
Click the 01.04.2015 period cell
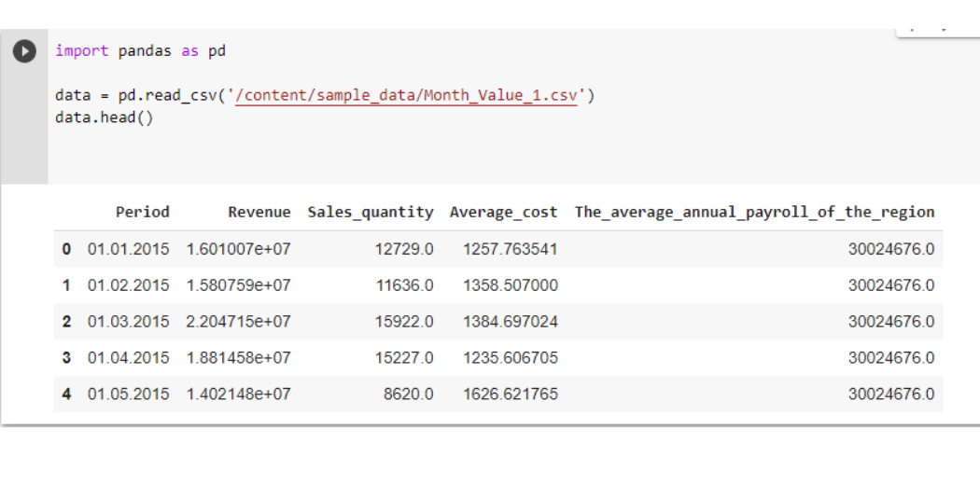point(128,358)
